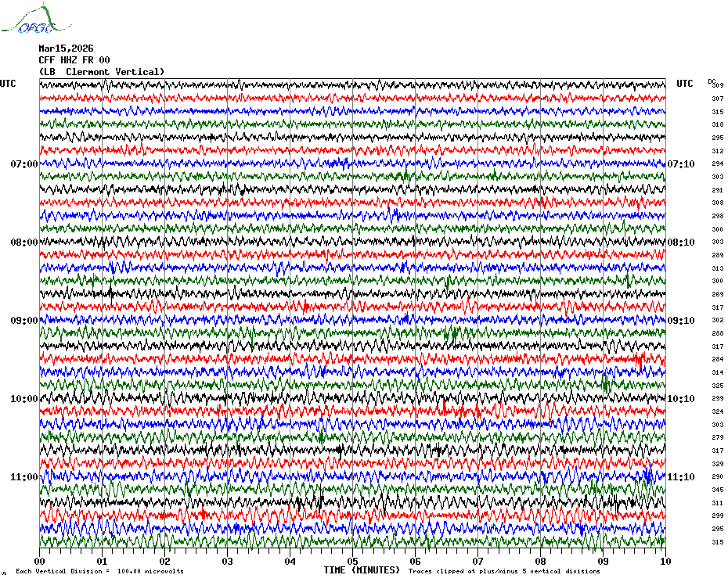The height and width of the screenshot is (582, 728).
Task: Click the 00 minute tick on time axis
Action: click(x=39, y=562)
